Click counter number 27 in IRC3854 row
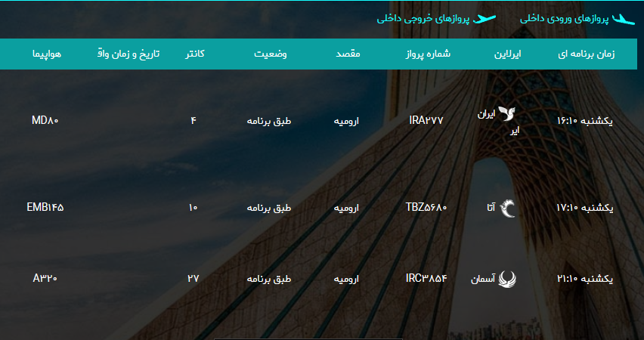 pos(194,278)
